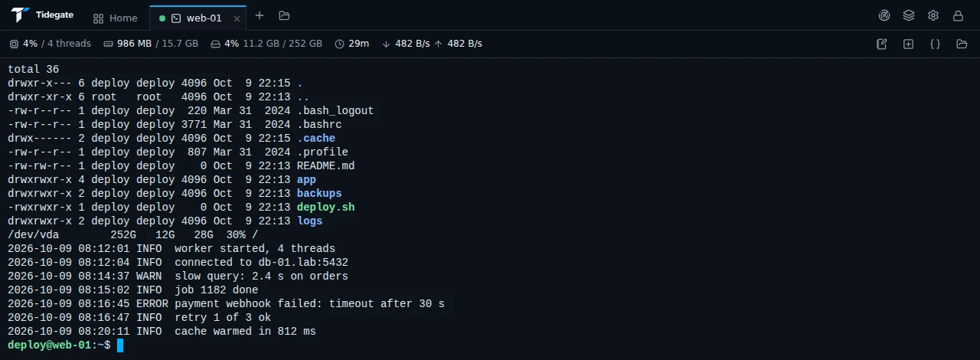Click the CPU chip icon
This screenshot has width=980, height=360.
(14, 44)
